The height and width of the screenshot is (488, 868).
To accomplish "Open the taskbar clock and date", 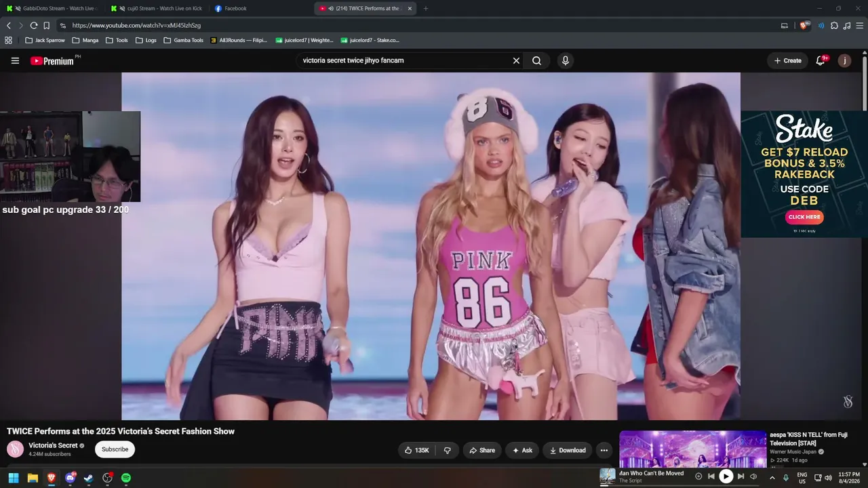I will click(x=849, y=478).
